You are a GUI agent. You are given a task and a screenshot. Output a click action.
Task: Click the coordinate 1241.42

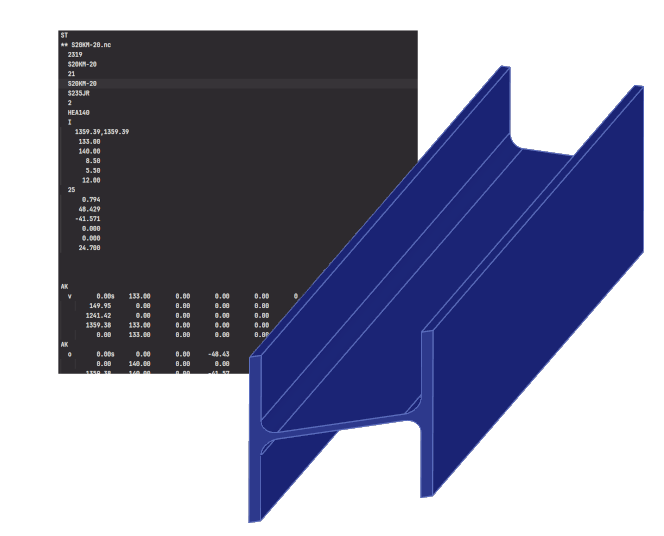[98, 316]
